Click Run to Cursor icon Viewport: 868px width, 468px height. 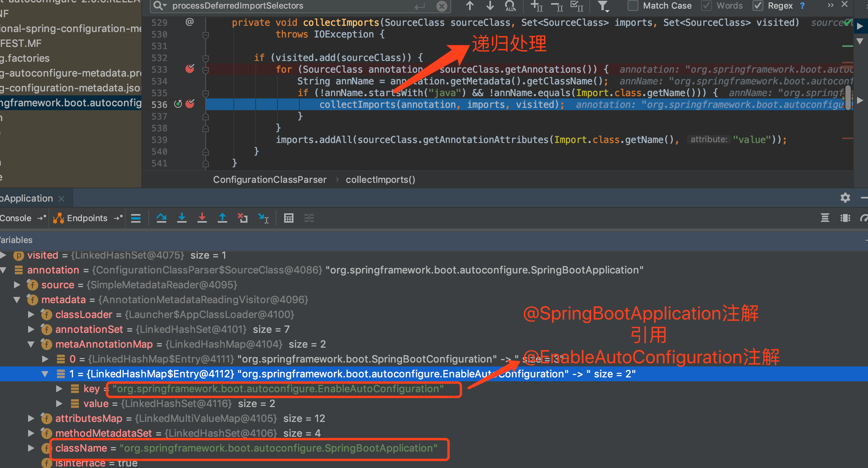pos(263,218)
